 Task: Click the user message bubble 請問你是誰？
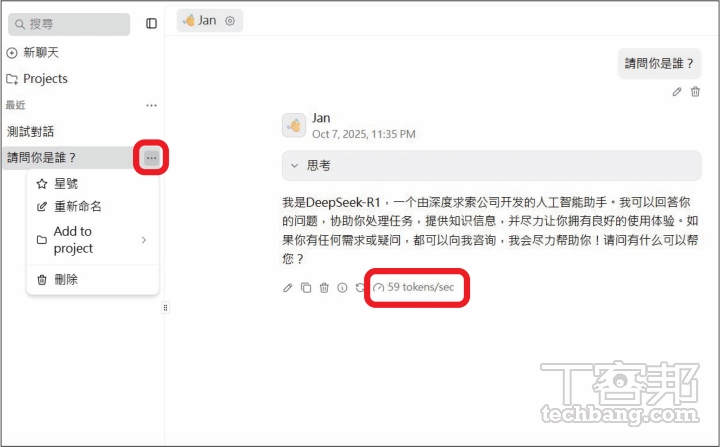(x=659, y=63)
